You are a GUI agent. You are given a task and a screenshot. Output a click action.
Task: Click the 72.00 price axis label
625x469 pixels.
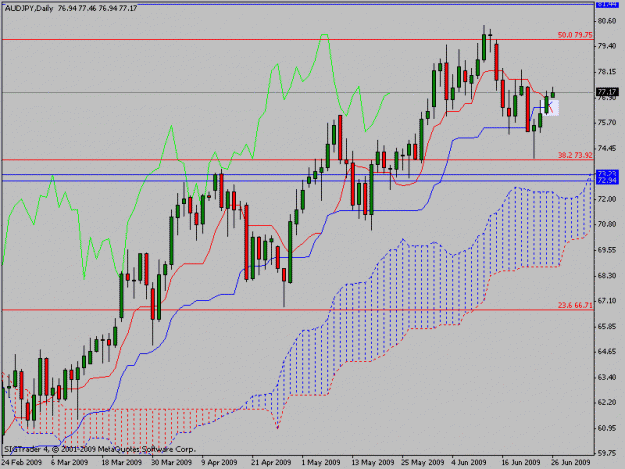pyautogui.click(x=607, y=199)
